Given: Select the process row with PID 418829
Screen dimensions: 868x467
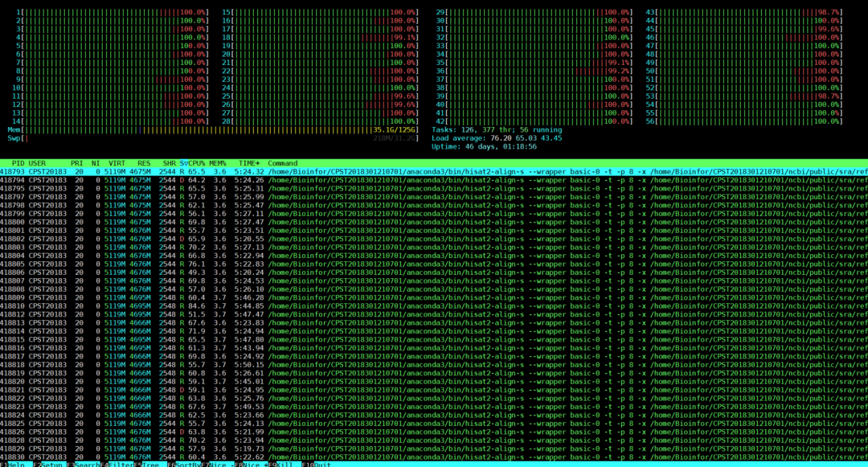Looking at the screenshot, I should coord(434,449).
